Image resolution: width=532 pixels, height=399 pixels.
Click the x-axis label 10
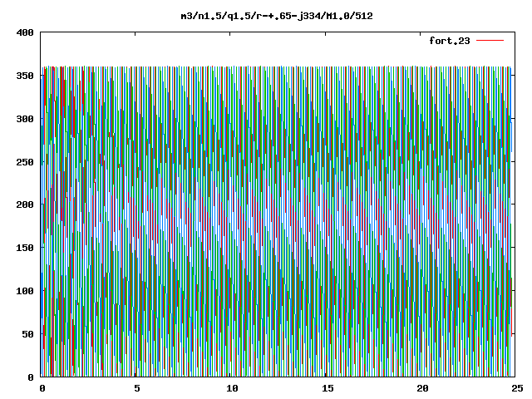[x=232, y=388]
